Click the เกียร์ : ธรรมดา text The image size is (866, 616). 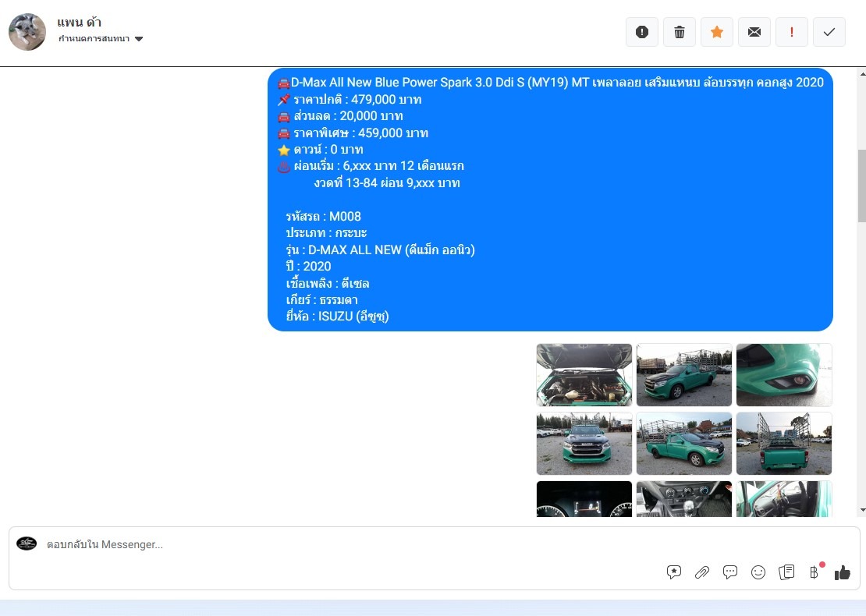[x=321, y=299]
